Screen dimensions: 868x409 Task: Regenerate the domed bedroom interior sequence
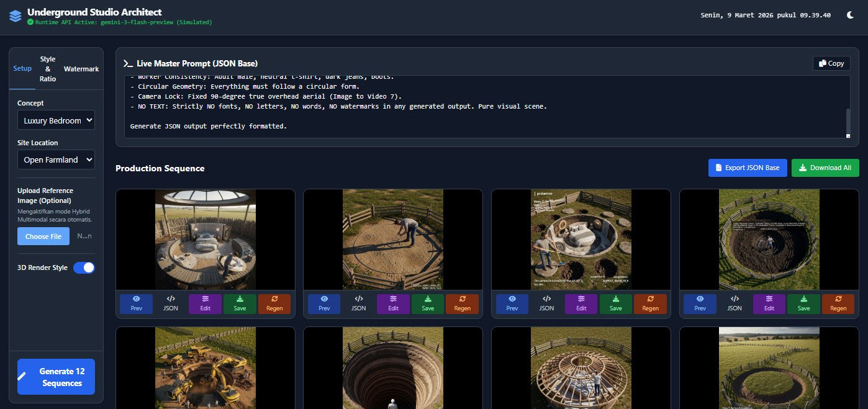coord(274,304)
